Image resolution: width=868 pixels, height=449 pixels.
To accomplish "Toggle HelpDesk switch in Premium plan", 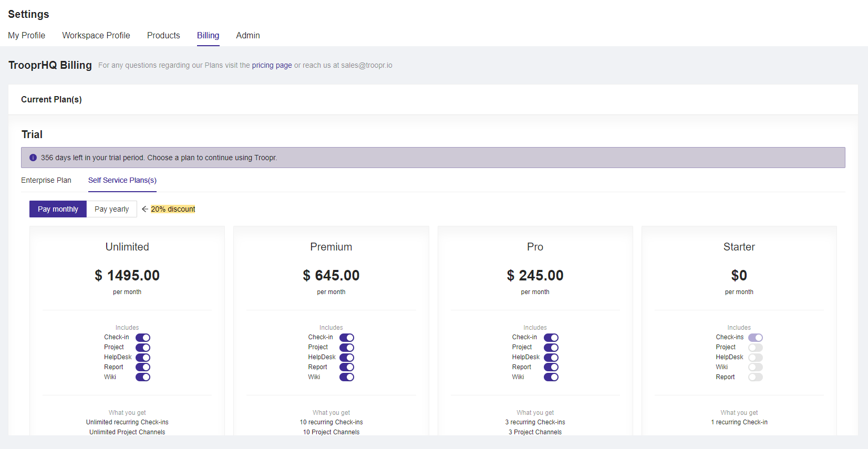I will pyautogui.click(x=347, y=358).
